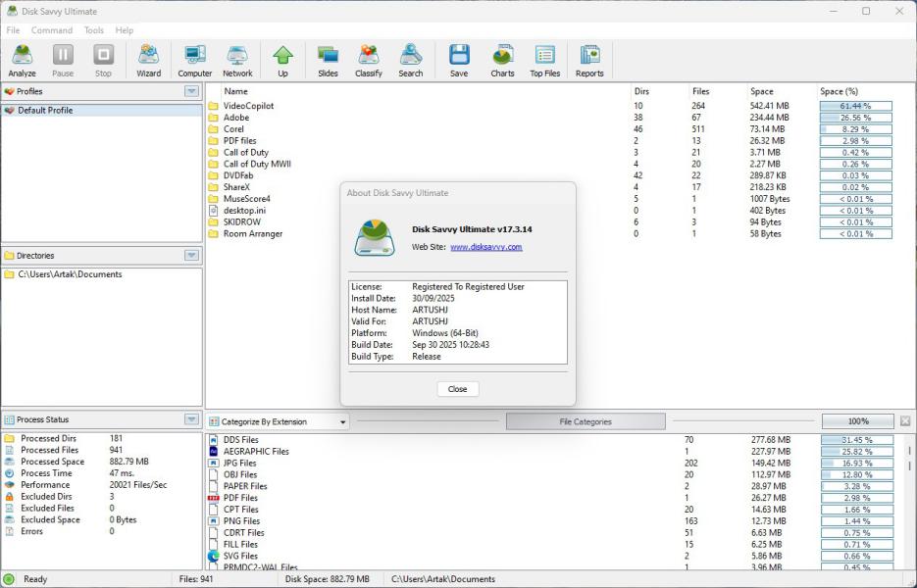Open the Command menu
Screen dimensions: 917x588
pyautogui.click(x=52, y=30)
